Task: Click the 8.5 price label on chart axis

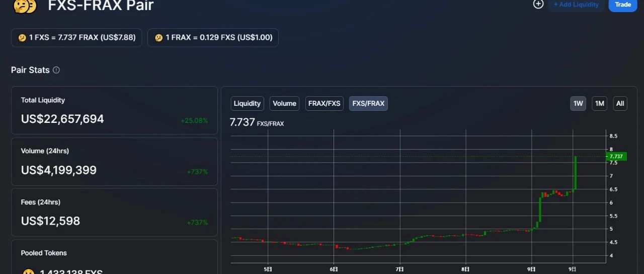Action: [x=613, y=136]
